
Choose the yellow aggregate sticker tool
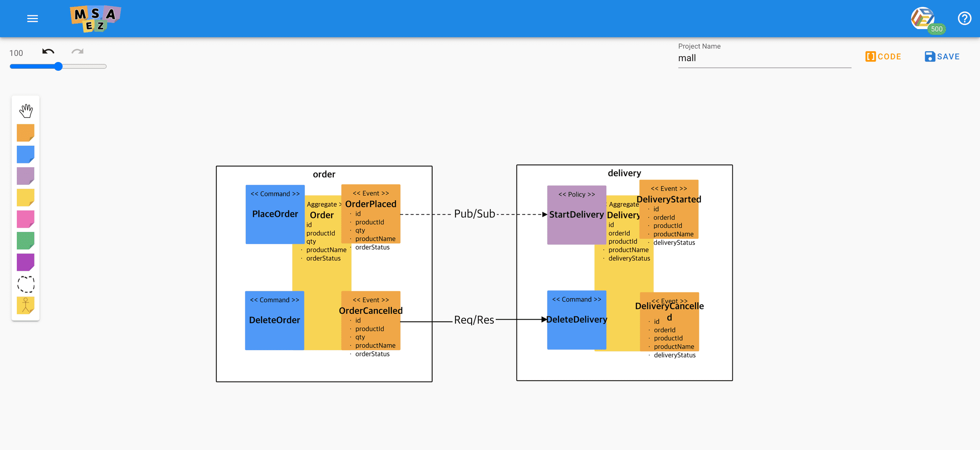[25, 197]
